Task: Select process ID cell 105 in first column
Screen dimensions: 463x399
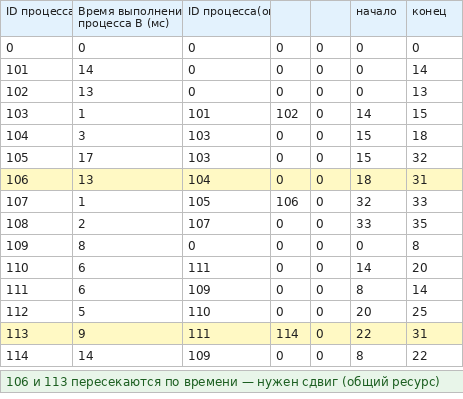Action: 36,158
